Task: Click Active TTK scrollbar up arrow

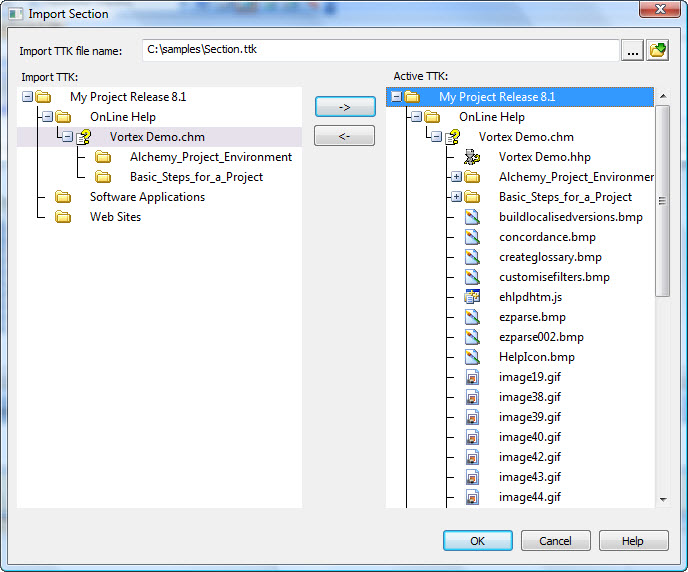Action: tap(663, 96)
